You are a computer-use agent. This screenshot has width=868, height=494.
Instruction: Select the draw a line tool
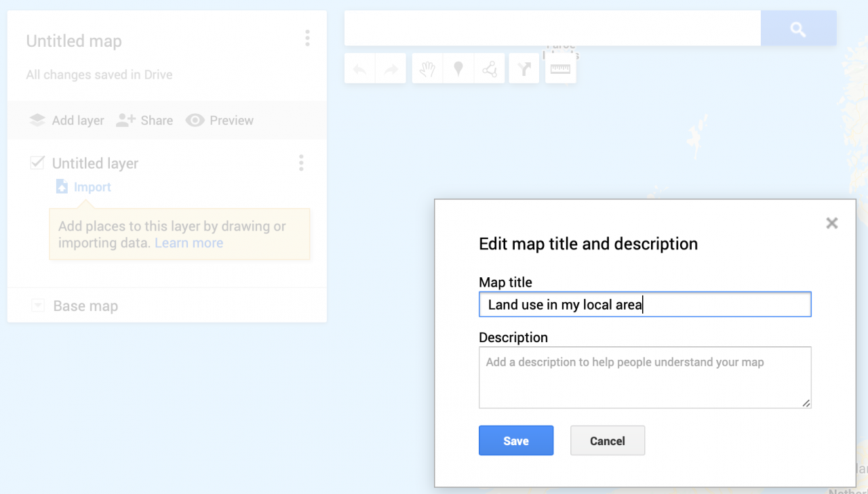click(489, 68)
